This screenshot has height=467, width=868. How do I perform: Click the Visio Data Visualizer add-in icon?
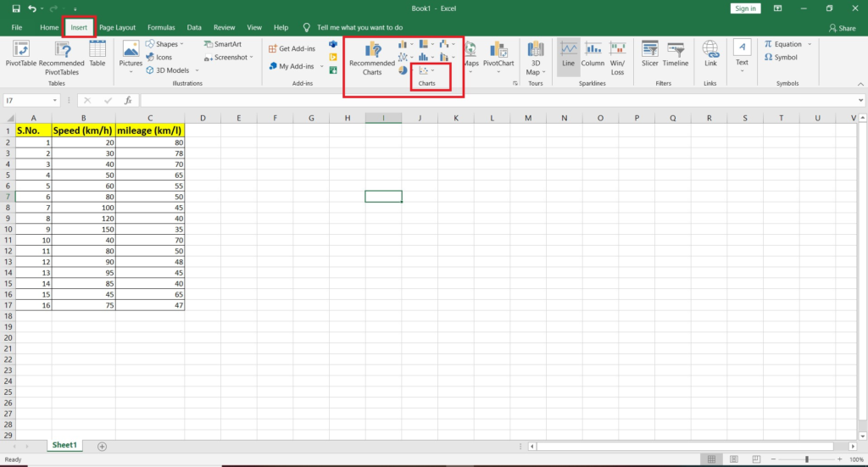[x=333, y=44]
